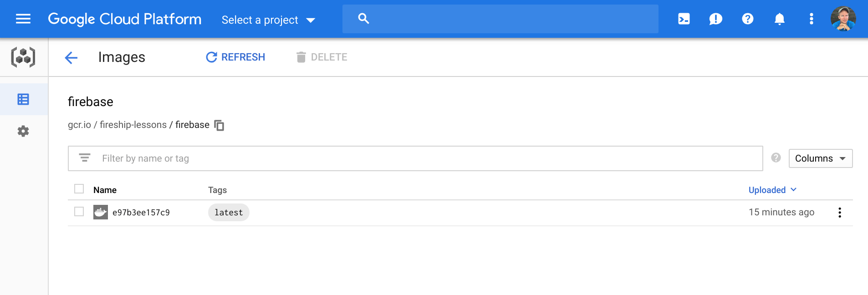
Task: Show notifications via the bell icon
Action: pos(779,19)
